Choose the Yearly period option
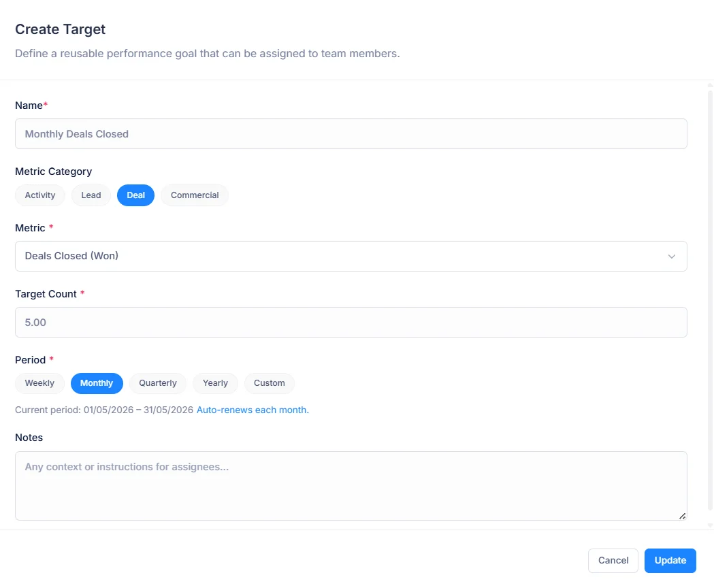 [215, 383]
